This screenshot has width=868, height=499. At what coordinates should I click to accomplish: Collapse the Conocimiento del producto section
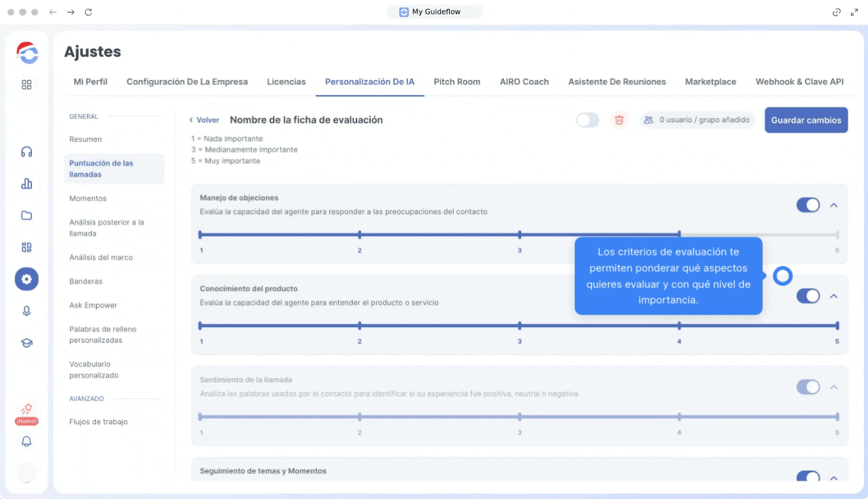pyautogui.click(x=834, y=296)
